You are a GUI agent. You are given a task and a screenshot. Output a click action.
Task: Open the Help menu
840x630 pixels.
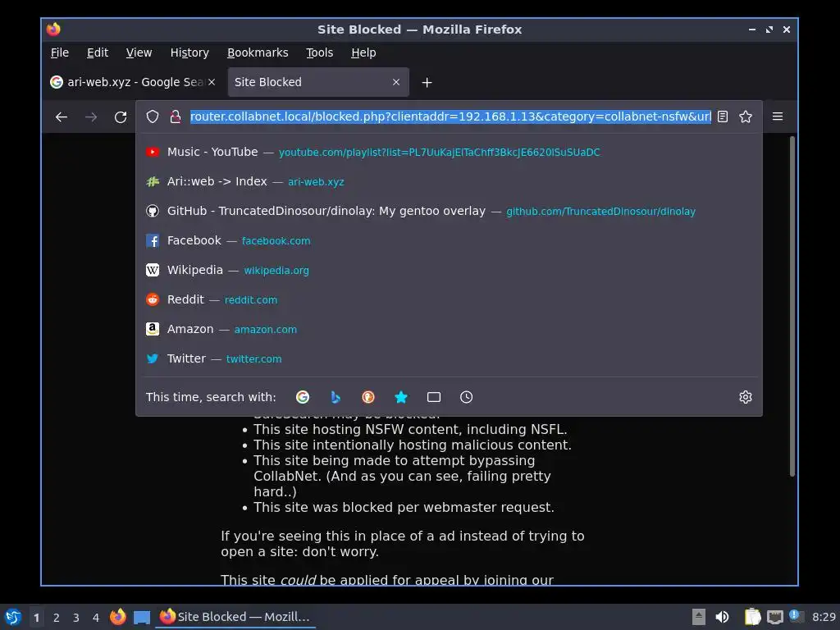(363, 52)
